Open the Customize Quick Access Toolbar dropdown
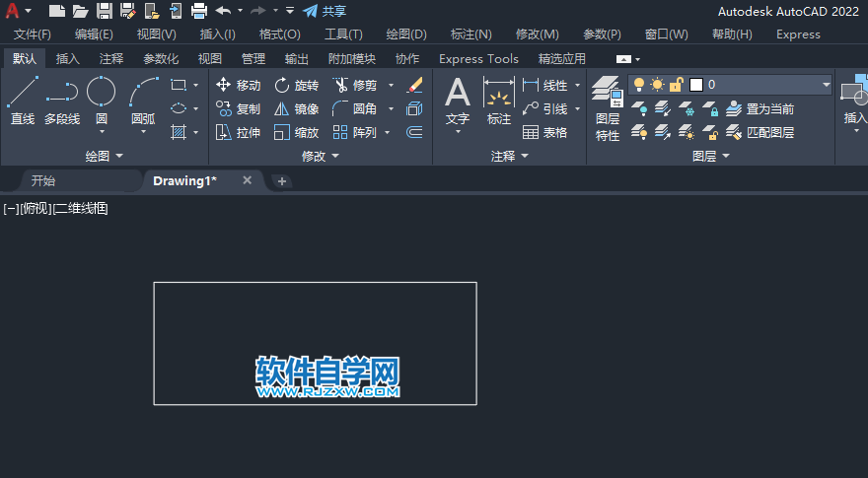Image resolution: width=868 pixels, height=478 pixels. coord(290,11)
